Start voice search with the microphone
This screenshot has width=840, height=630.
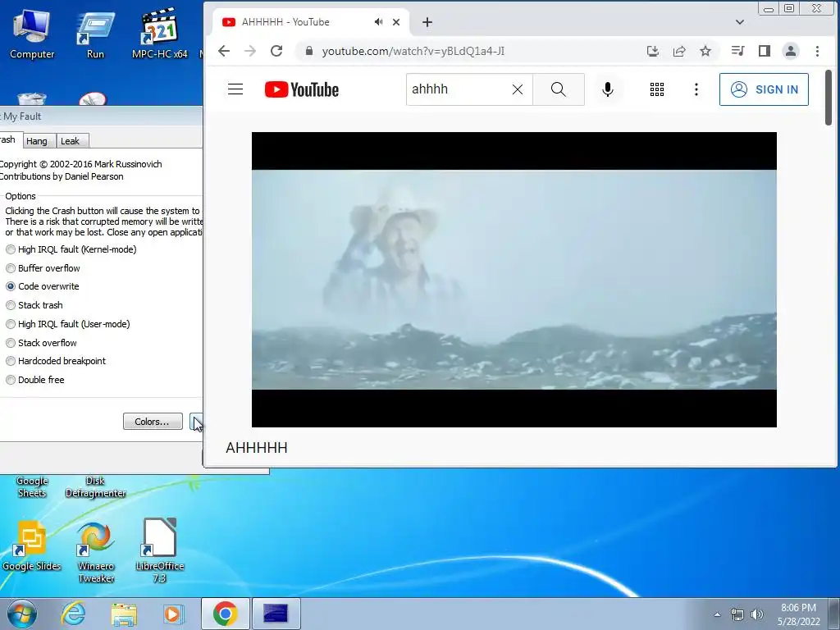coord(608,89)
